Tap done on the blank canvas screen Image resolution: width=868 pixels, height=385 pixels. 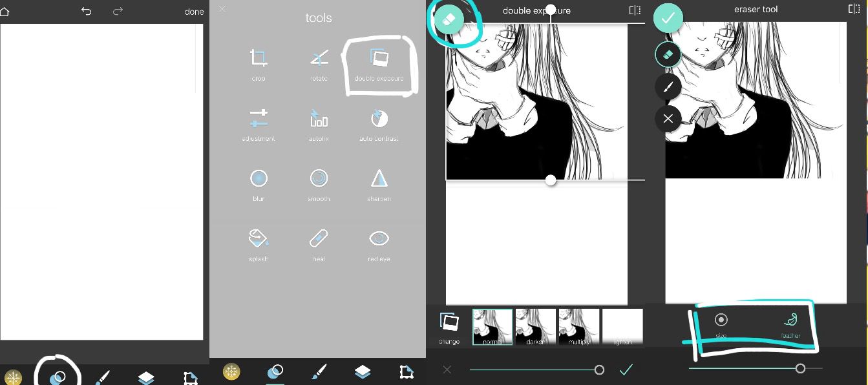(x=194, y=12)
